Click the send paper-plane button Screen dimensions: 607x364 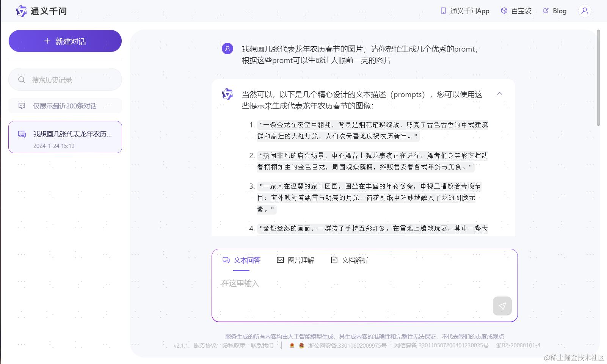pyautogui.click(x=502, y=306)
